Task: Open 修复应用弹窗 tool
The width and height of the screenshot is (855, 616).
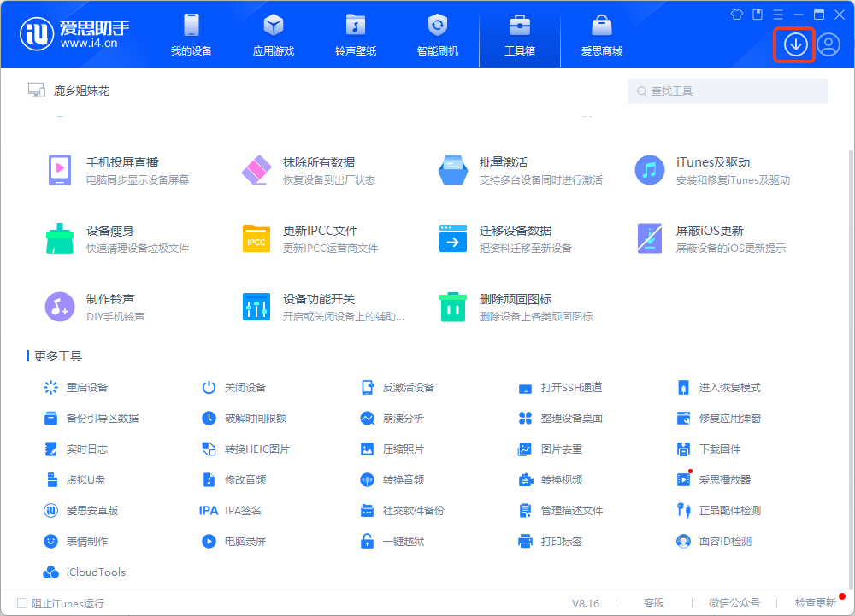Action: [x=719, y=419]
